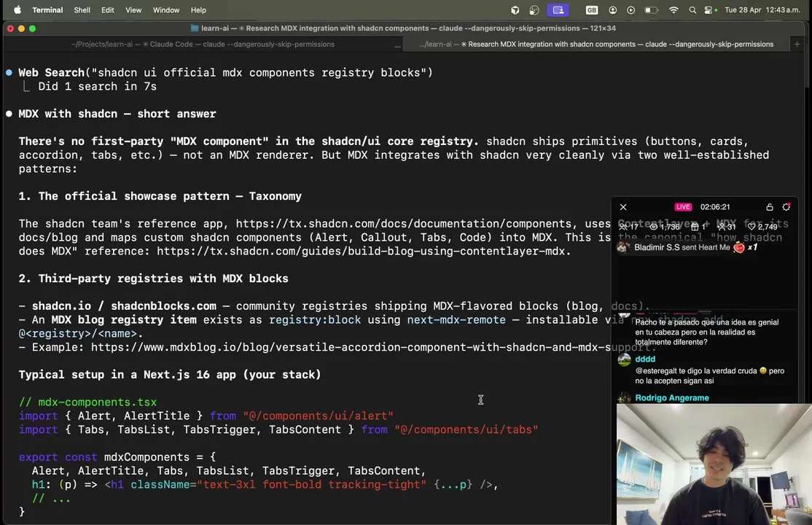This screenshot has width=812, height=525.
Task: Click the Web Search result line
Action: [x=225, y=73]
